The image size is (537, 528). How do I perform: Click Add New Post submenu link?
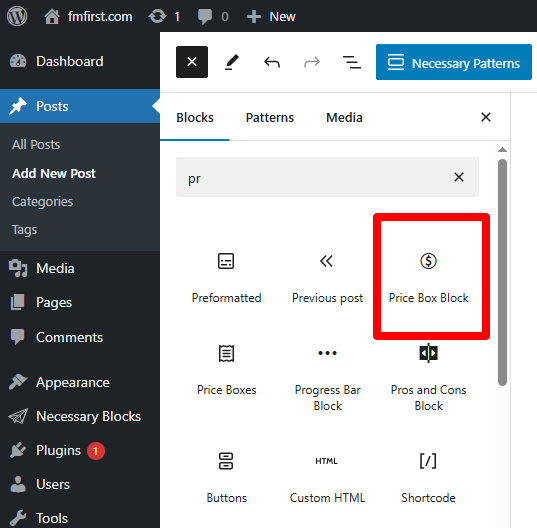coord(54,173)
